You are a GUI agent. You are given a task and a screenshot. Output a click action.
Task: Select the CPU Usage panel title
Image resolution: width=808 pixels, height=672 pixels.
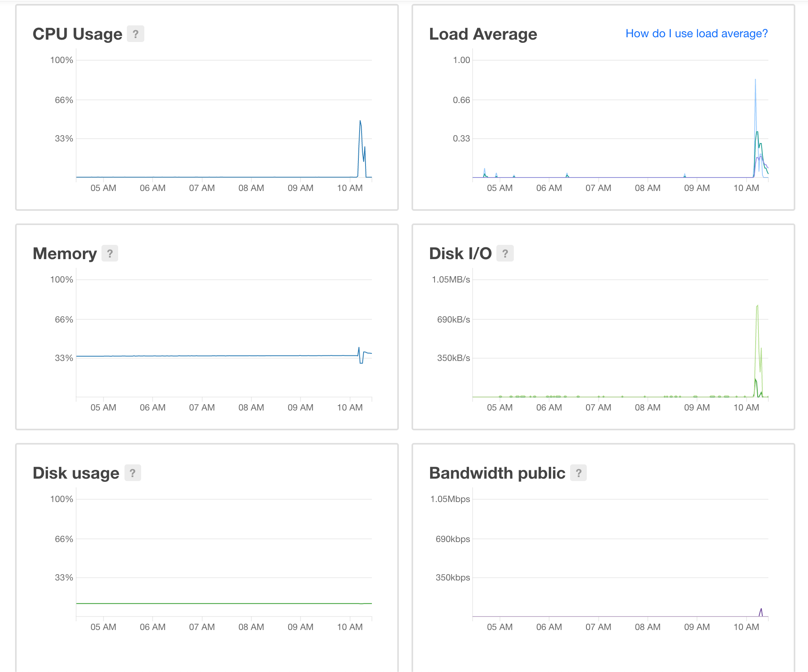[x=77, y=34]
